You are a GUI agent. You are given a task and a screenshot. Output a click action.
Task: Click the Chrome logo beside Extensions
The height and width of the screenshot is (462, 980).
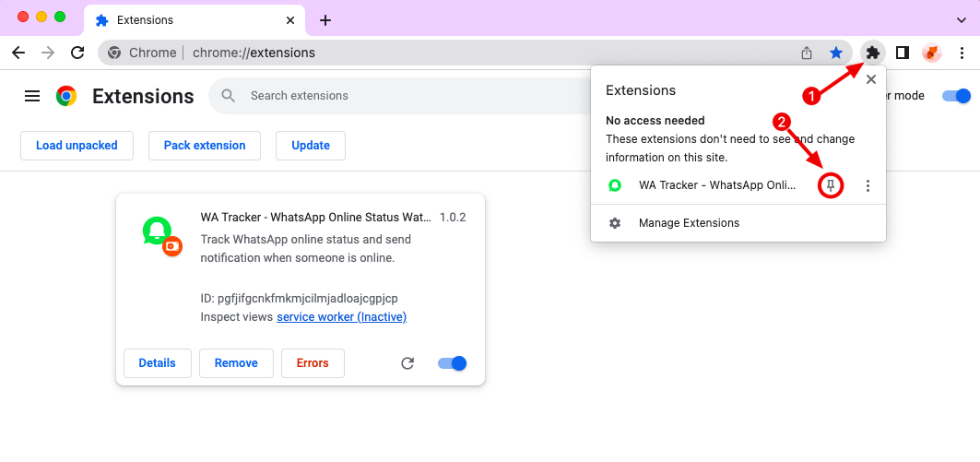pos(66,96)
